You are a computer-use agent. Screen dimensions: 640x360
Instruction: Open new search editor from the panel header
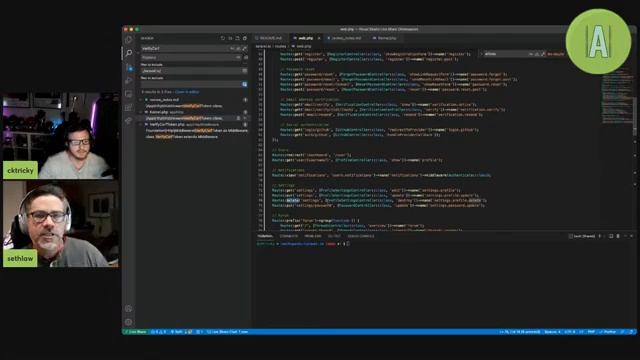pyautogui.click(x=237, y=38)
